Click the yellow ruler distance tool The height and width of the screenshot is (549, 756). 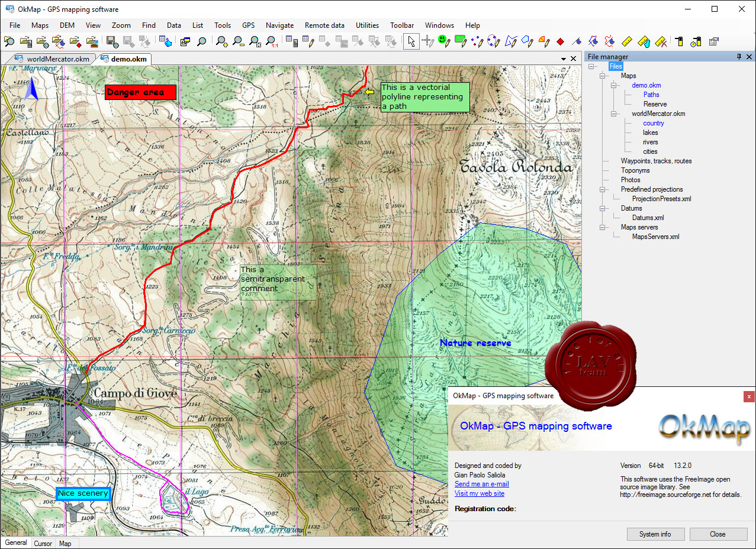point(628,41)
